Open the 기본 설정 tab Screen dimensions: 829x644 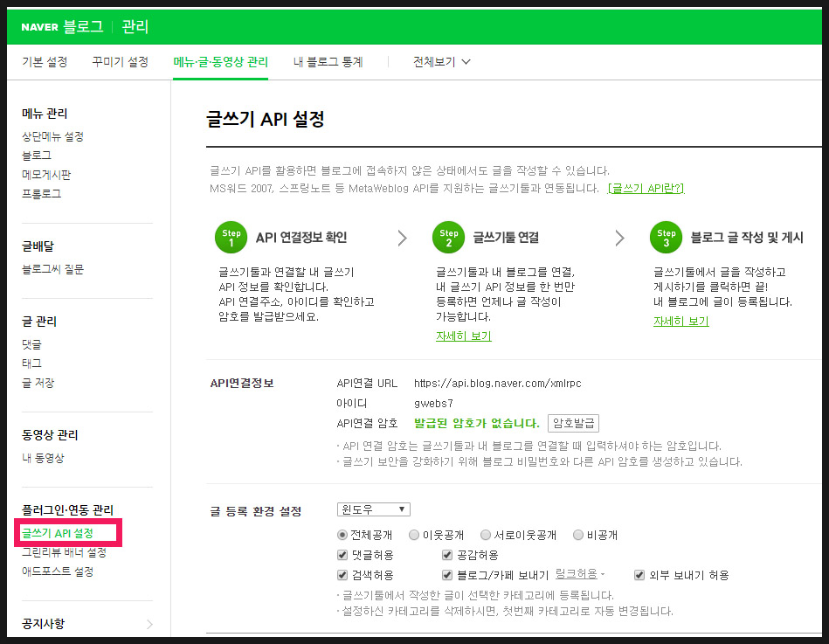(45, 62)
